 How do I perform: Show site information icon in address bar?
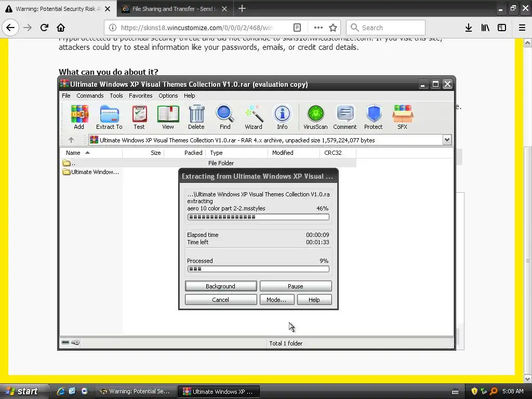pyautogui.click(x=113, y=28)
